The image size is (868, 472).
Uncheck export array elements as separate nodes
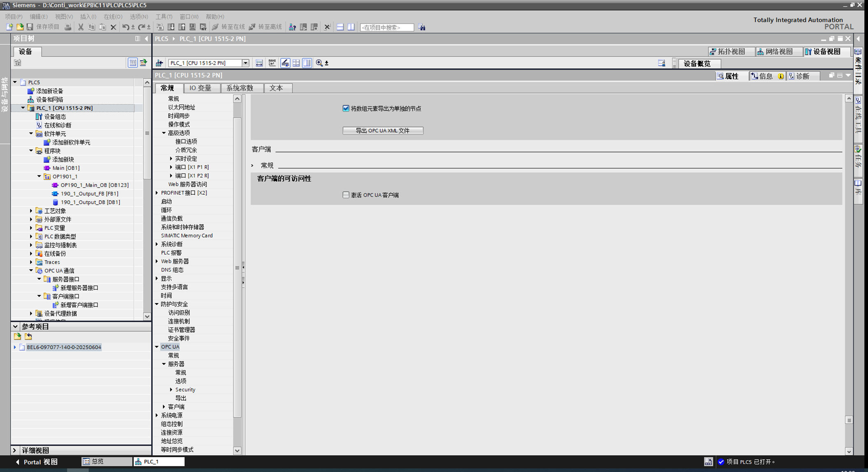point(346,108)
